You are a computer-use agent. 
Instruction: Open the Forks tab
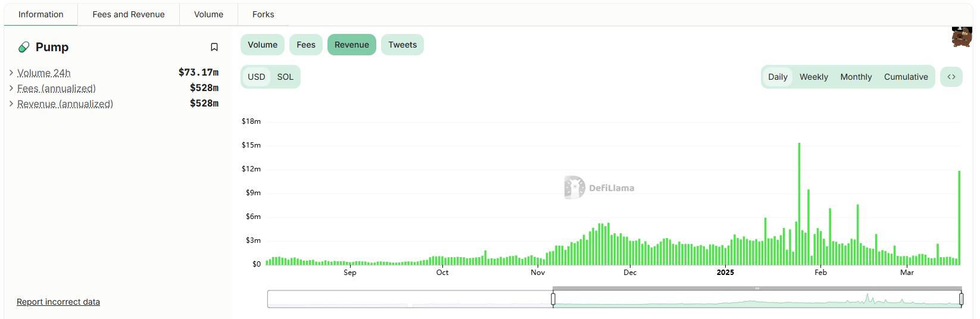pos(263,14)
